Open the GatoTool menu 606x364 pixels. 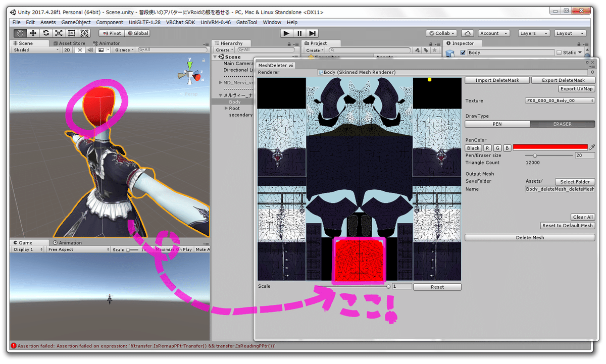(x=246, y=22)
